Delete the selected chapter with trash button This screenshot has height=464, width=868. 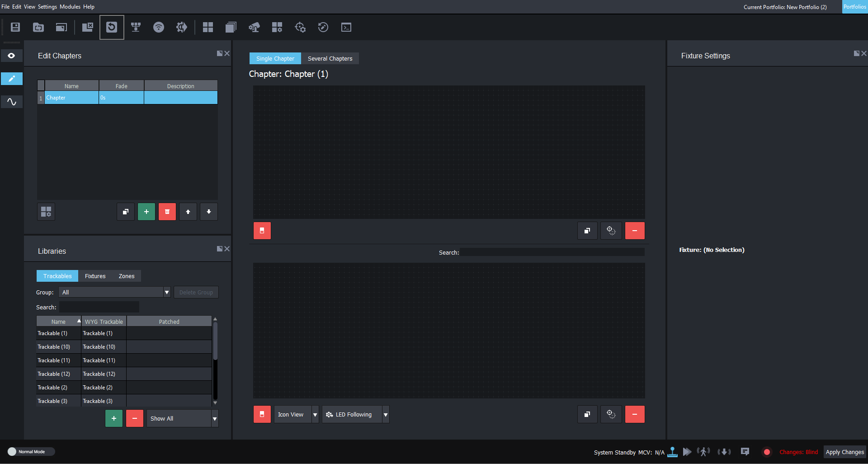tap(167, 212)
